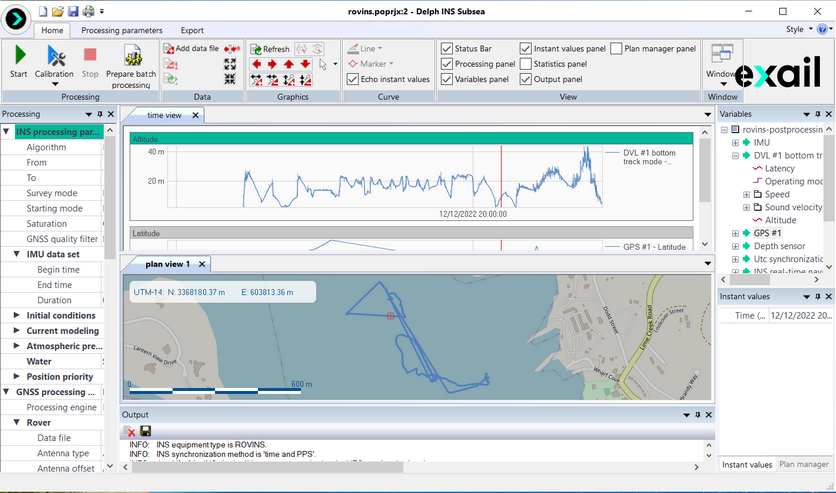The height and width of the screenshot is (493, 836).
Task: Click the red left arrow pan icon
Action: (257, 65)
